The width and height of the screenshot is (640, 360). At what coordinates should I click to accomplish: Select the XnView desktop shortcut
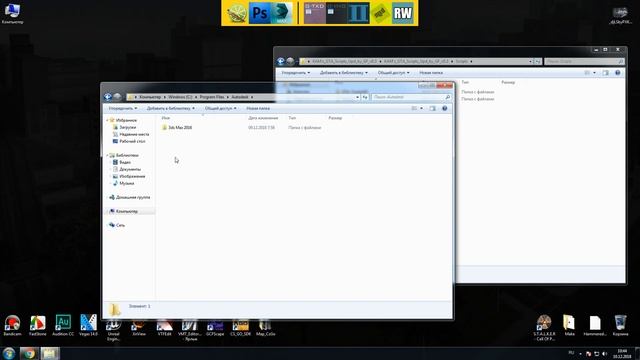139,328
